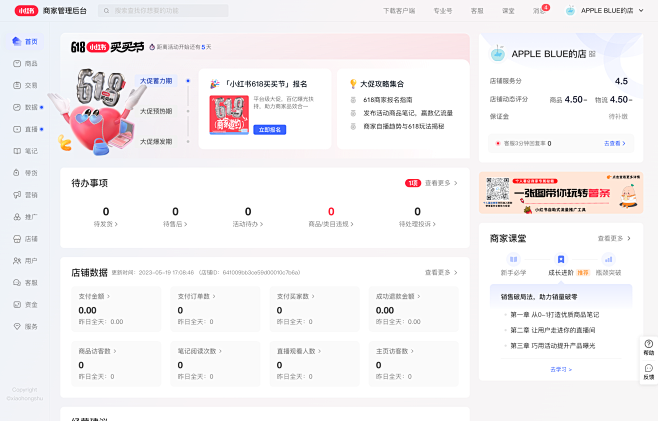Click the QR icon beside the APPLE BLUE store name
658x421 pixels.
coord(592,54)
